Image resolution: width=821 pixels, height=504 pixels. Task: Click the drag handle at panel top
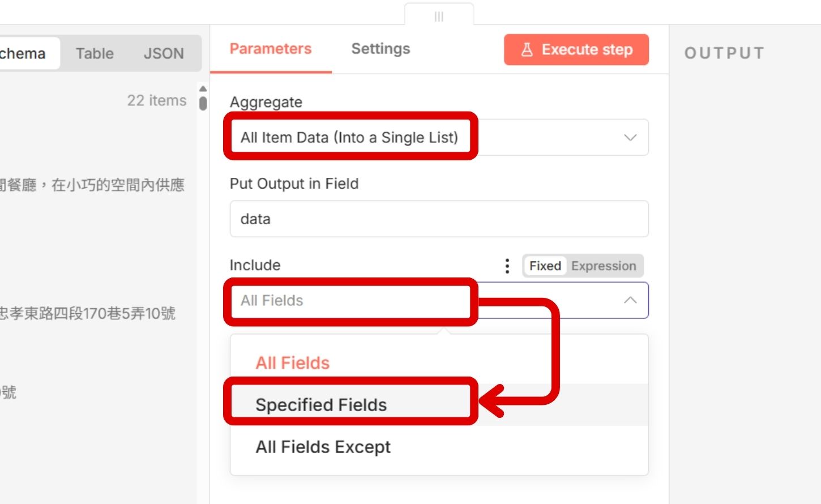click(x=439, y=16)
